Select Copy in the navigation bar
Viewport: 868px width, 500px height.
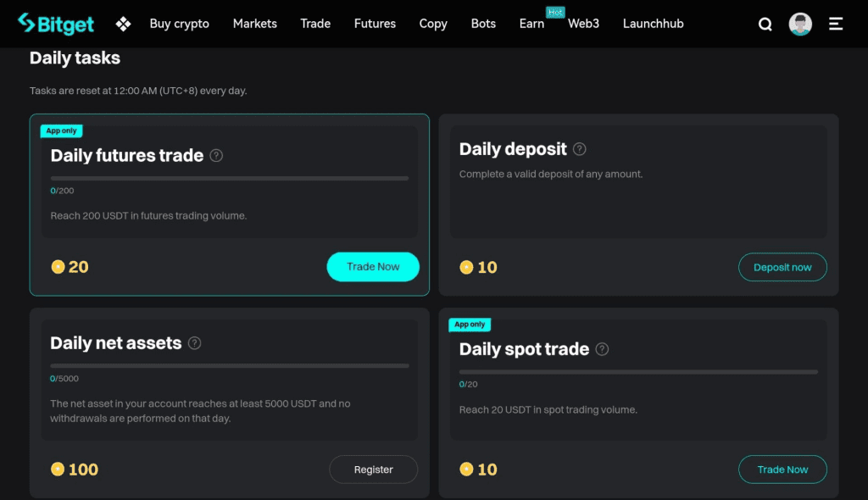433,24
